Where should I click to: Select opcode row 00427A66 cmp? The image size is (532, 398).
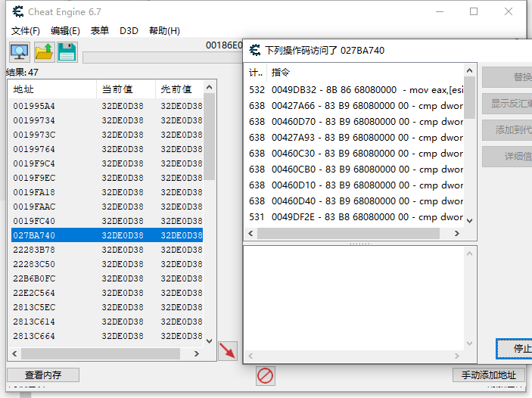[355, 106]
